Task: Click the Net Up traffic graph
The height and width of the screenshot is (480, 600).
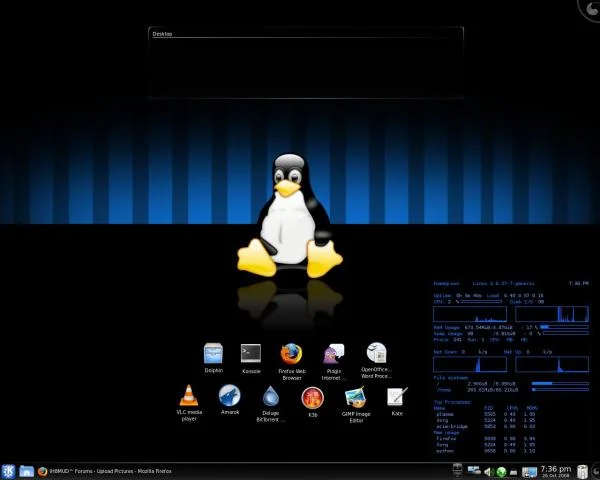Action: (x=552, y=364)
